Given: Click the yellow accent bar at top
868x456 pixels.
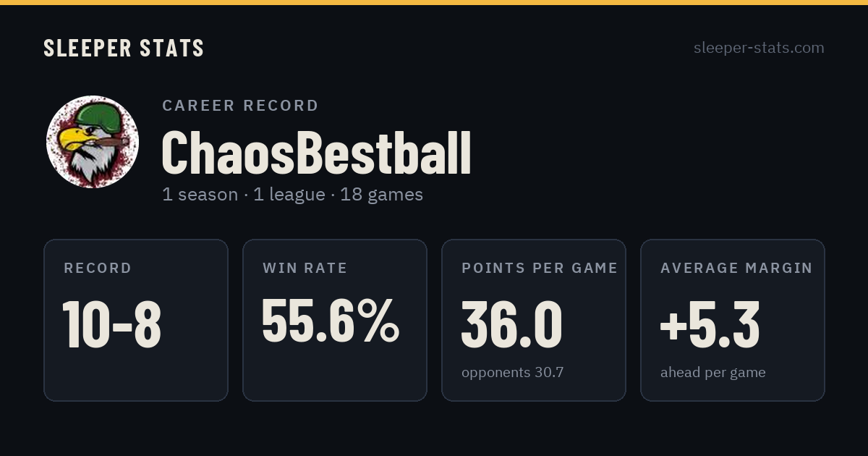Looking at the screenshot, I should coord(434,2).
